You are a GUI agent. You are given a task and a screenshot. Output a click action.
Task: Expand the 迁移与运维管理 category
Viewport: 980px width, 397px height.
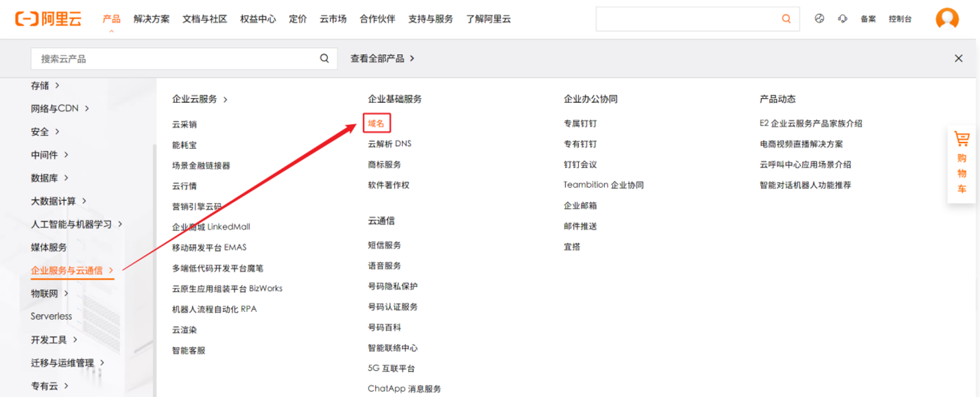68,363
